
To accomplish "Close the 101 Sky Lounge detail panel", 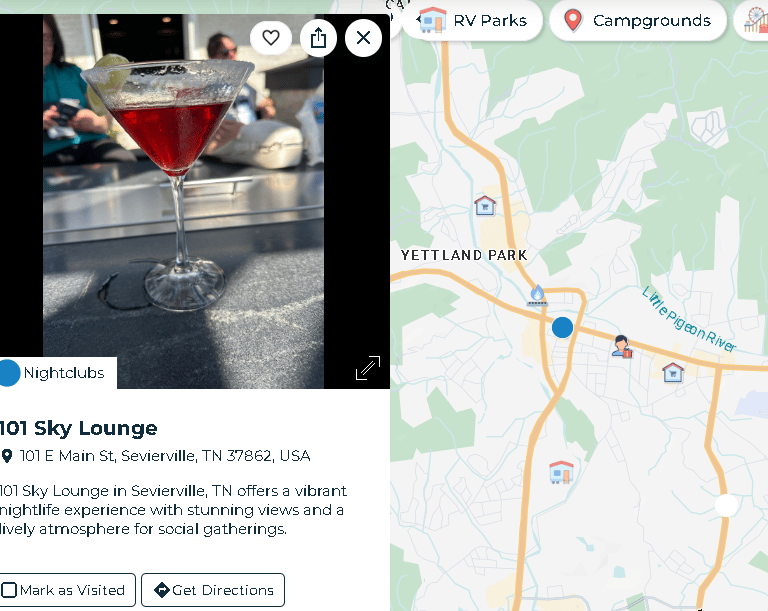I will (363, 38).
